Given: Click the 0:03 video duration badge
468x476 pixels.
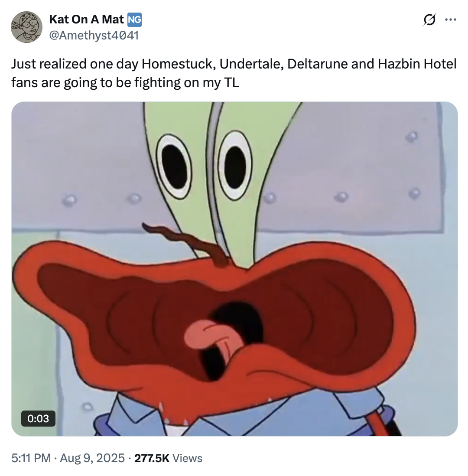Looking at the screenshot, I should [x=38, y=418].
